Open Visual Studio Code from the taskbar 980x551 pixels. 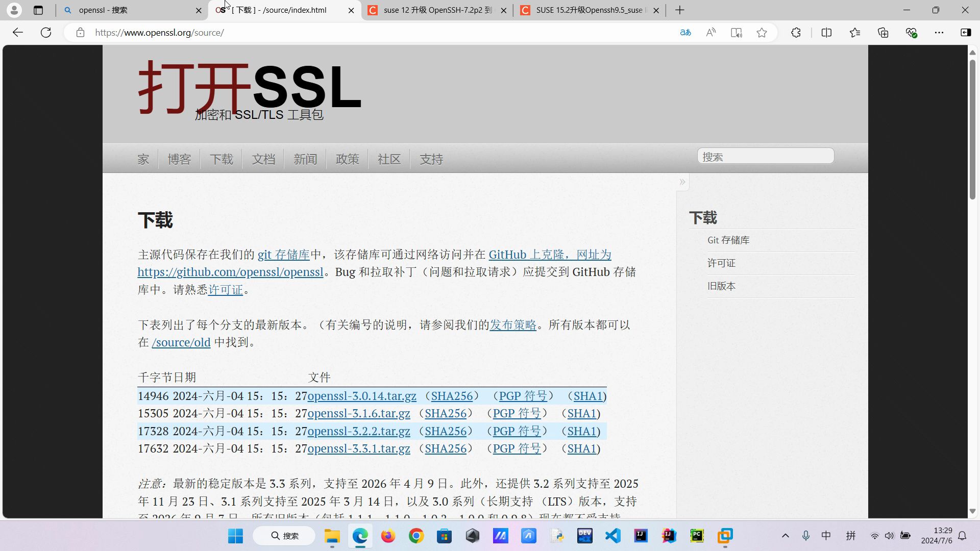pyautogui.click(x=613, y=536)
